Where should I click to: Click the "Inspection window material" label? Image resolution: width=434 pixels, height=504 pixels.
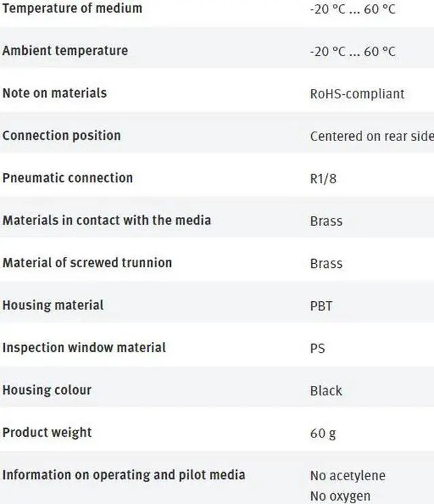[x=84, y=347]
